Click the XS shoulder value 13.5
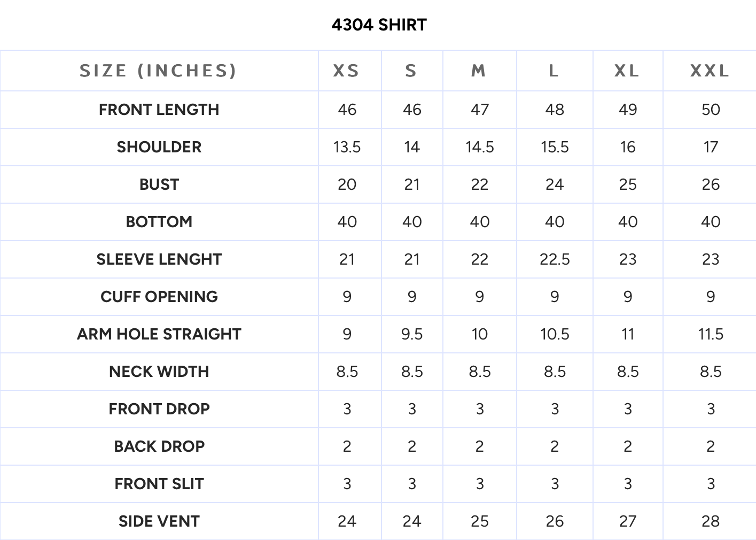Screen dimensions: 756x540 [347, 147]
